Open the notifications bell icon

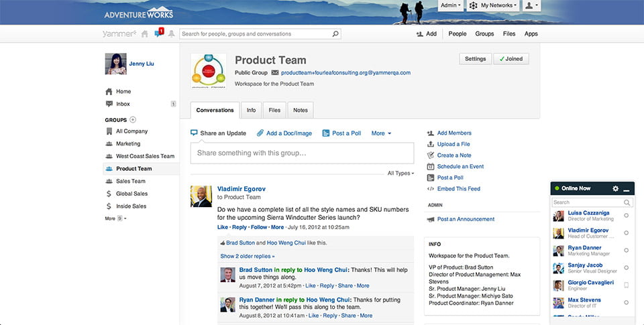pyautogui.click(x=172, y=34)
